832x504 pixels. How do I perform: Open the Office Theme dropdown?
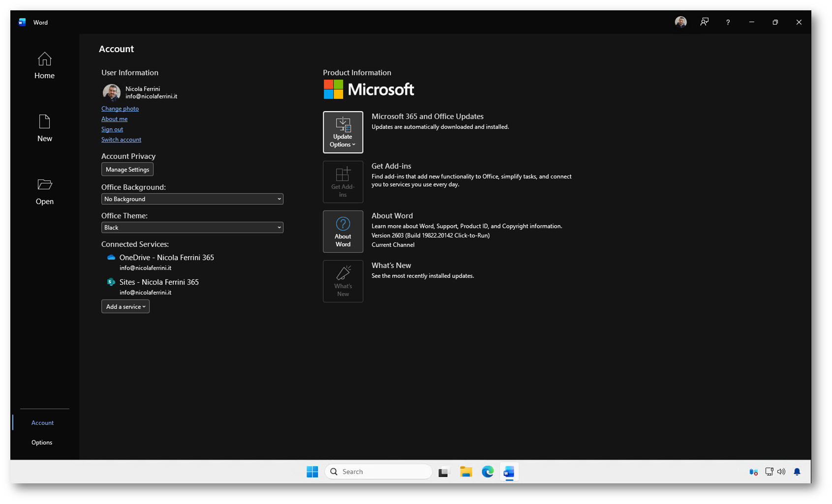coord(192,228)
